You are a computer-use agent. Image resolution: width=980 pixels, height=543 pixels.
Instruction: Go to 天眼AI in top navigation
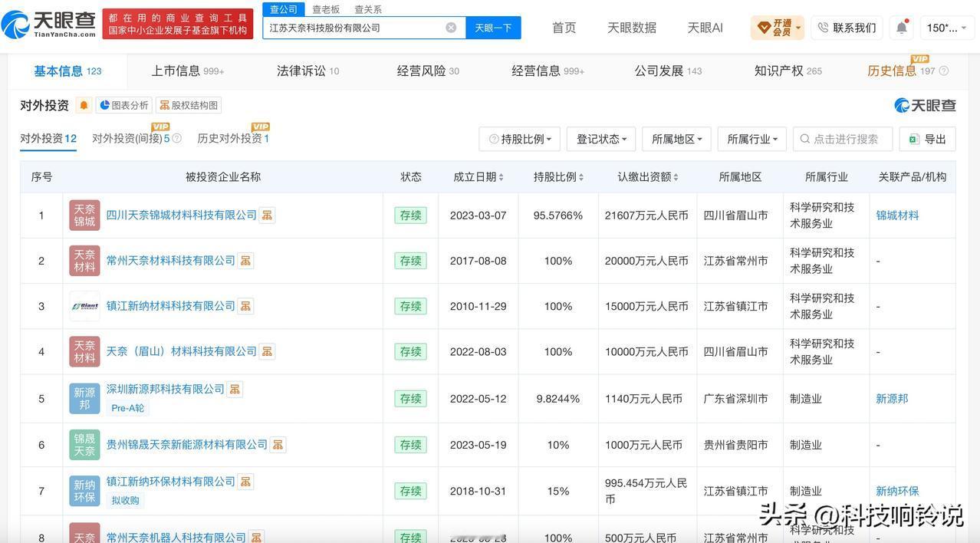tap(705, 28)
